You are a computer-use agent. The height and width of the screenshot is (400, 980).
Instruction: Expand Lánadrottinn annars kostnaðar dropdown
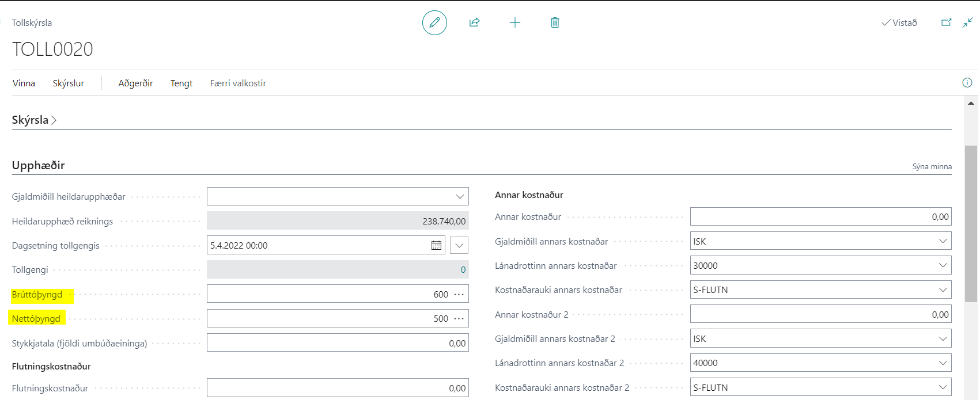point(943,265)
